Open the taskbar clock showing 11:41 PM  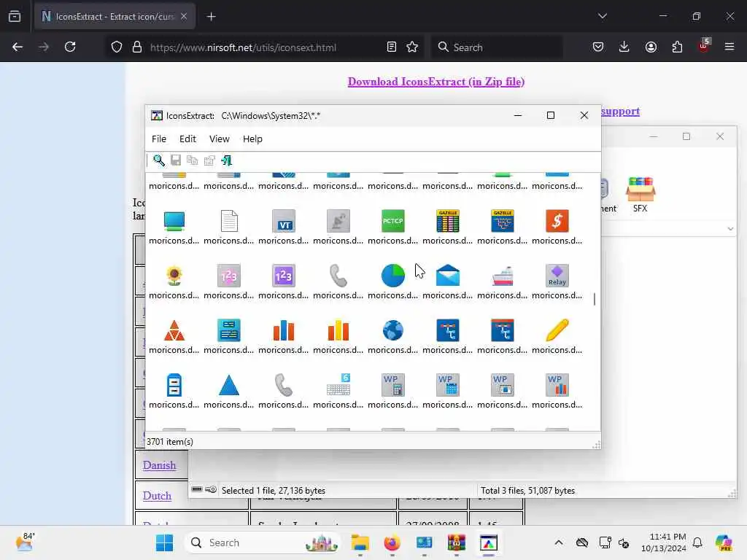click(663, 542)
